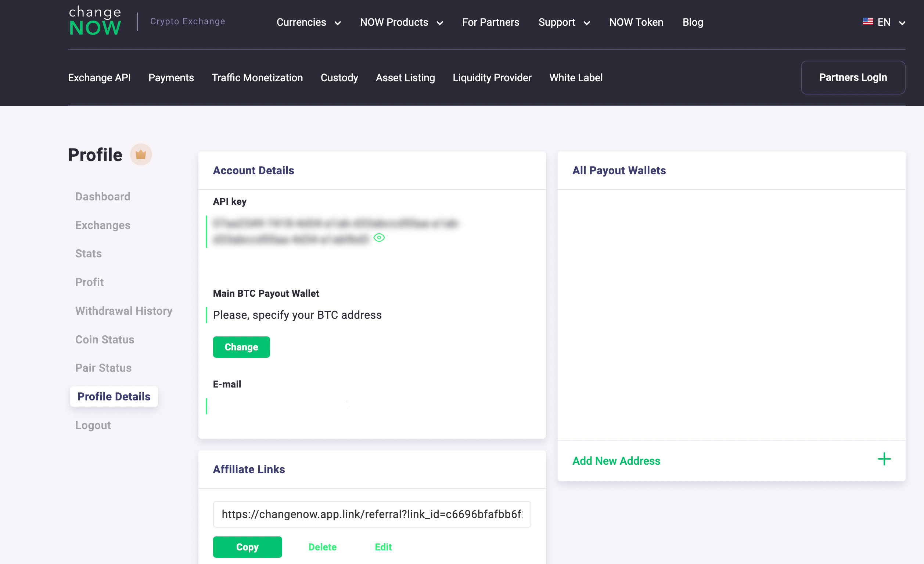Select Exchange API in partner menu
The height and width of the screenshot is (564, 924).
point(99,78)
